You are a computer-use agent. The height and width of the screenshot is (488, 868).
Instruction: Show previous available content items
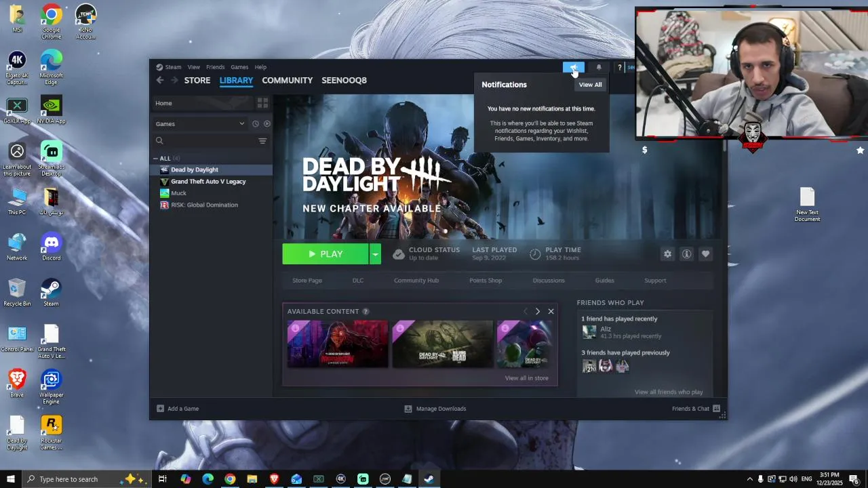point(525,312)
